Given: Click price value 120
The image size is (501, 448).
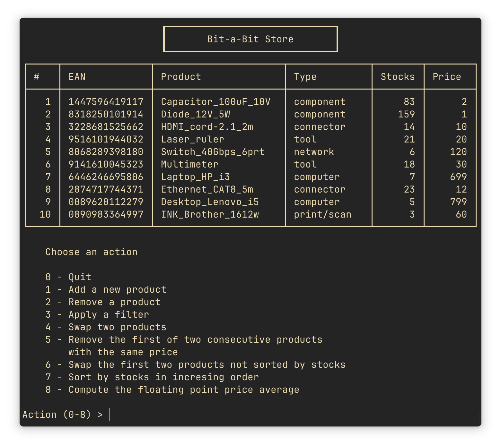Looking at the screenshot, I should pyautogui.click(x=458, y=152).
